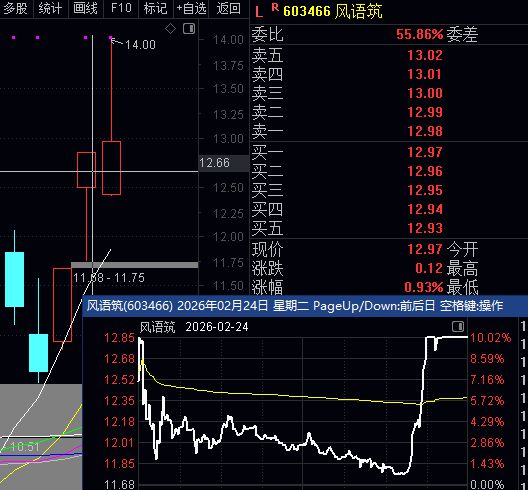
Task: Click the 12.66 crosshair price label
Action: (214, 163)
